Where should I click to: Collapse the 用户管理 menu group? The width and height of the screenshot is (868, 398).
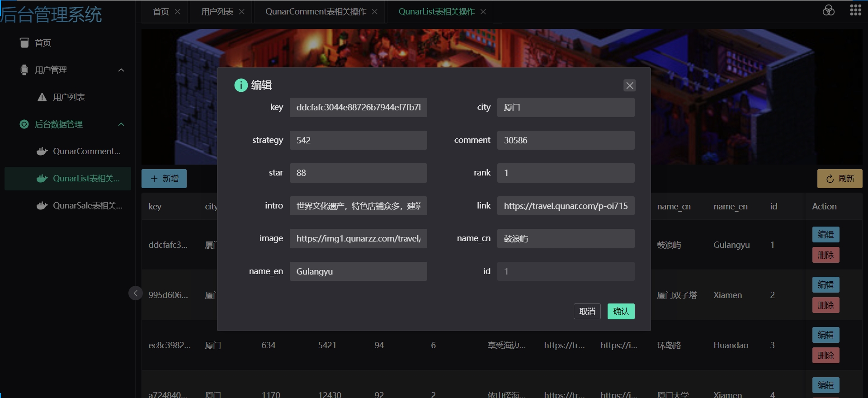click(121, 70)
